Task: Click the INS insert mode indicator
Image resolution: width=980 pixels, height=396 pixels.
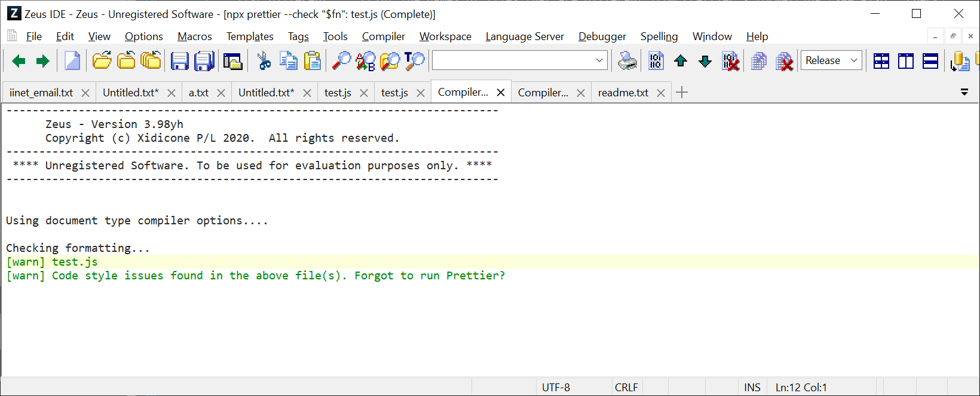Action: click(x=752, y=388)
